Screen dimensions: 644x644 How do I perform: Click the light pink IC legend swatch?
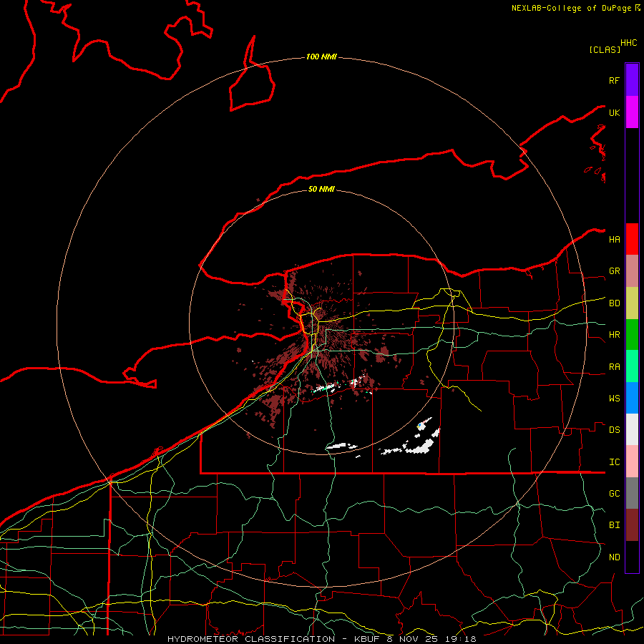click(632, 462)
